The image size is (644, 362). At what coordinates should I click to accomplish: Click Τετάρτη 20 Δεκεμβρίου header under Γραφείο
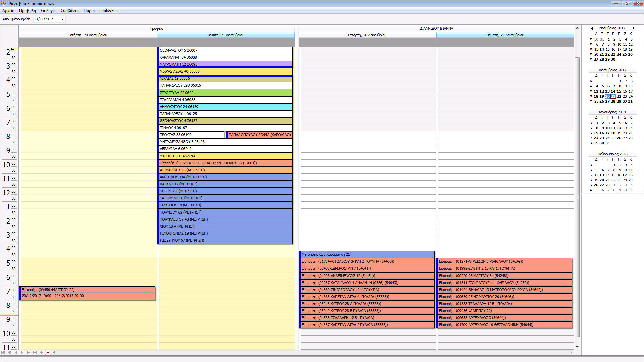[88, 35]
